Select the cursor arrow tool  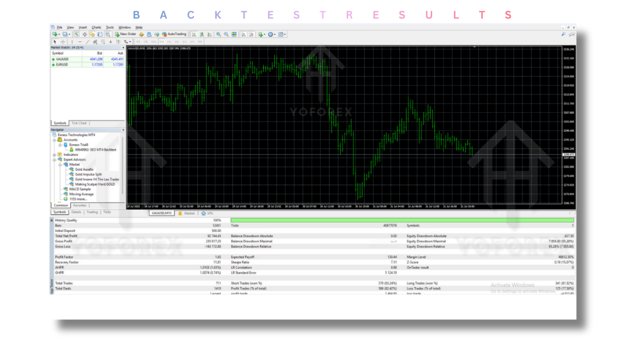click(55, 41)
